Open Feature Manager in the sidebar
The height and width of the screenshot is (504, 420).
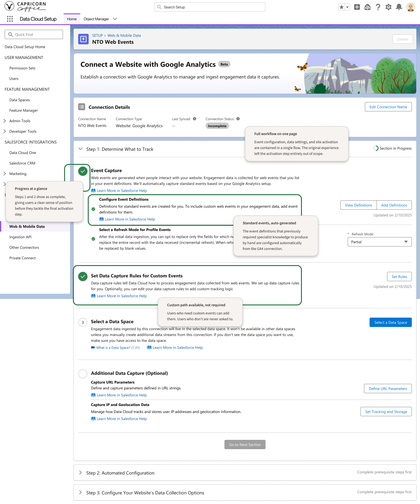[x=24, y=110]
